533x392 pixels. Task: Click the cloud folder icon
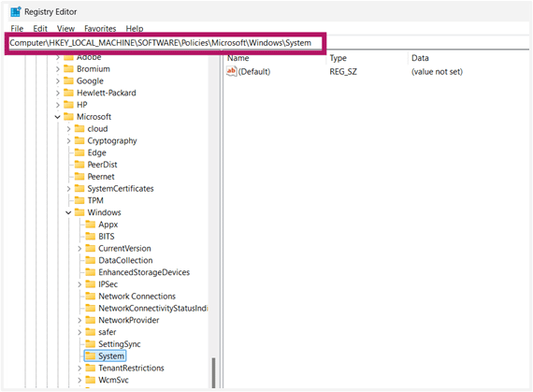(79, 128)
